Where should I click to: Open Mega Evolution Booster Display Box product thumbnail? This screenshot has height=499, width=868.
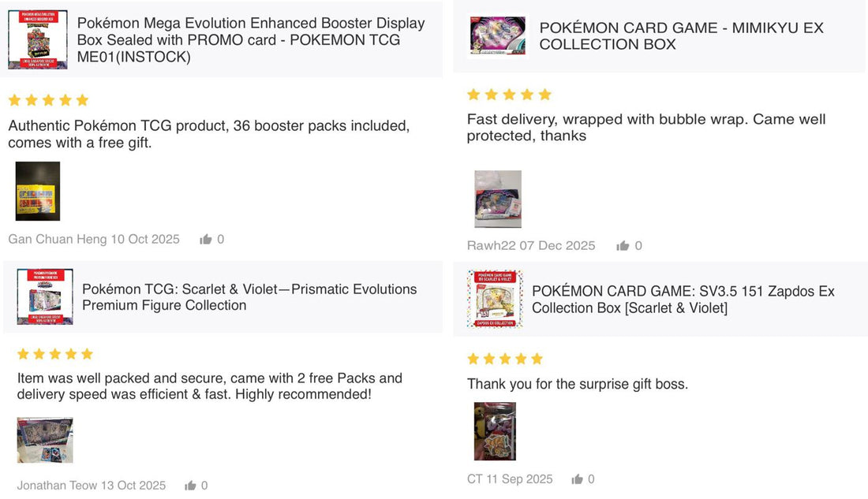38,39
